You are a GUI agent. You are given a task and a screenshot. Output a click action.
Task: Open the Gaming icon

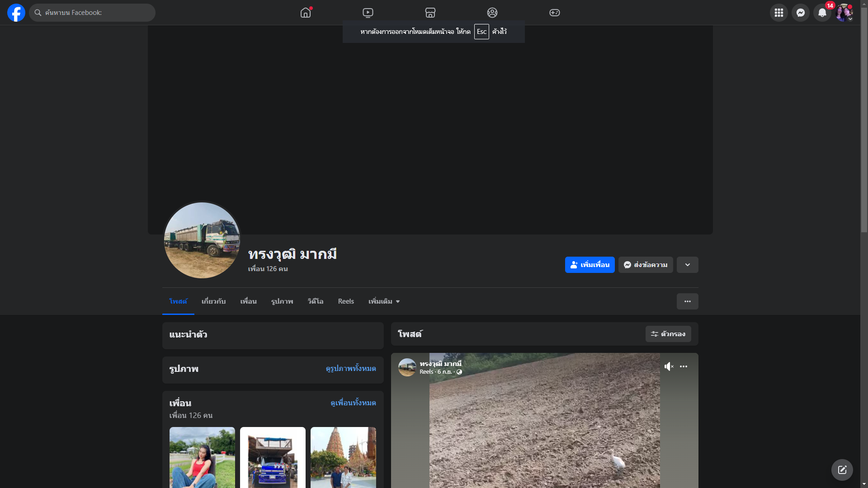click(555, 13)
